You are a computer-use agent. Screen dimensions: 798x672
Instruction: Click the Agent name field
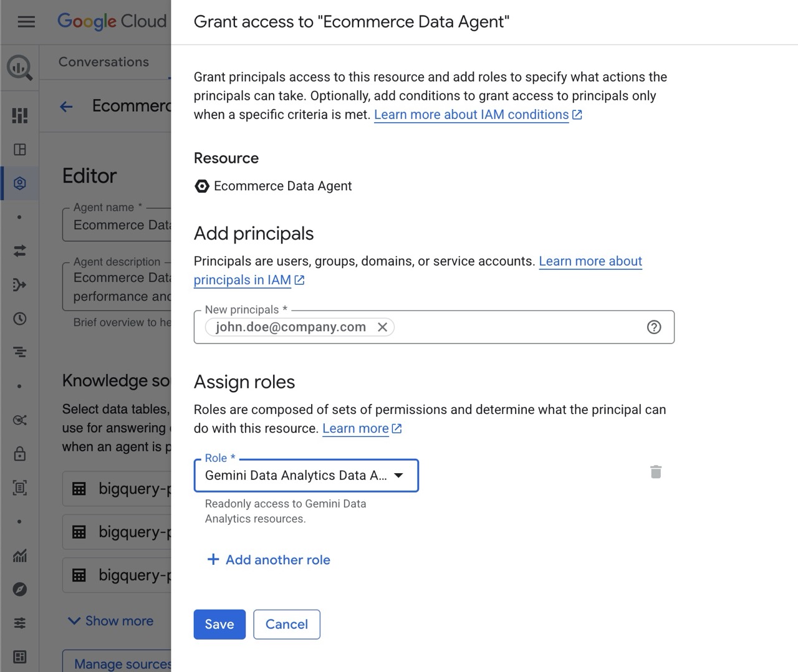tap(118, 225)
